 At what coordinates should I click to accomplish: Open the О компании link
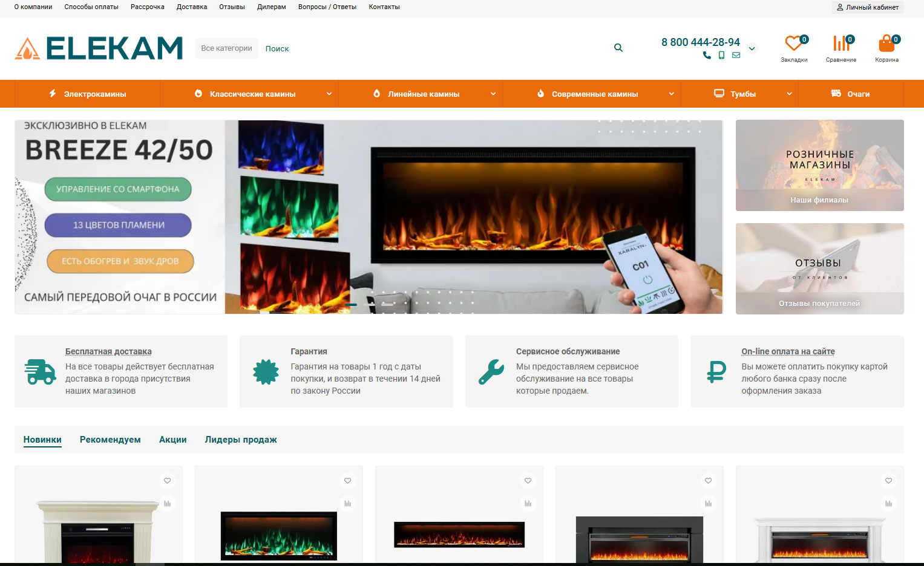(33, 7)
